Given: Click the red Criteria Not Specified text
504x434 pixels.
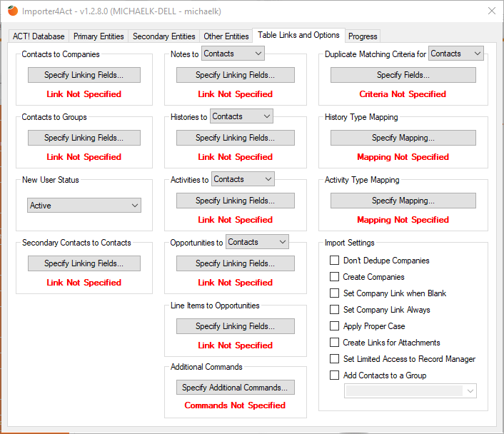Looking at the screenshot, I should pos(403,94).
